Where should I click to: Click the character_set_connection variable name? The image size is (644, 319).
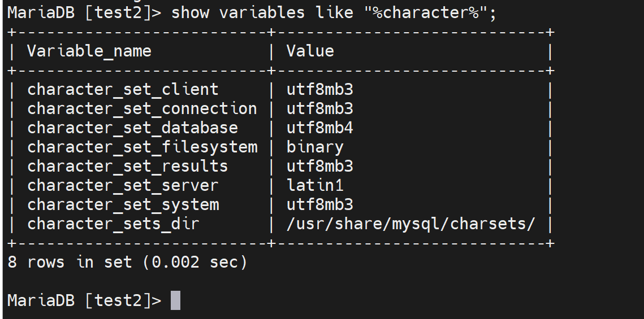point(142,108)
